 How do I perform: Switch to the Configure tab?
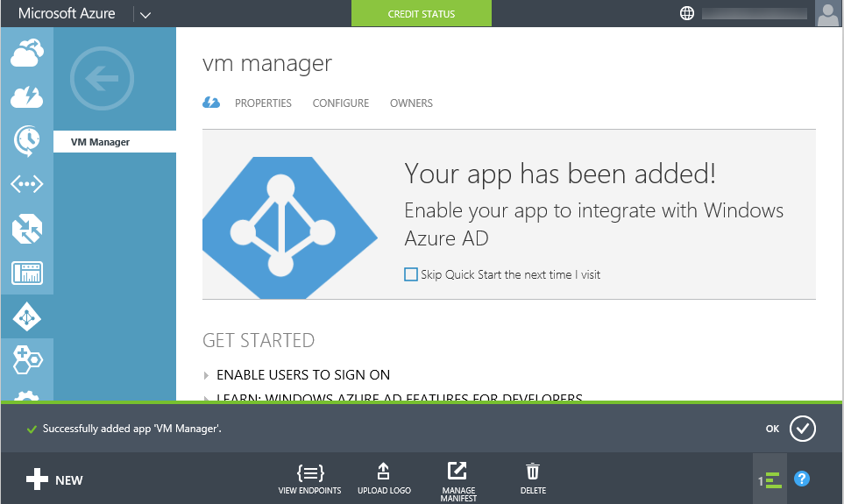pos(341,103)
